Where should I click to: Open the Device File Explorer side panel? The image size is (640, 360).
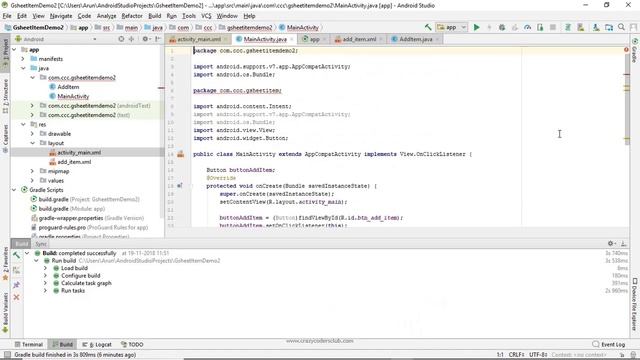[x=635, y=304]
